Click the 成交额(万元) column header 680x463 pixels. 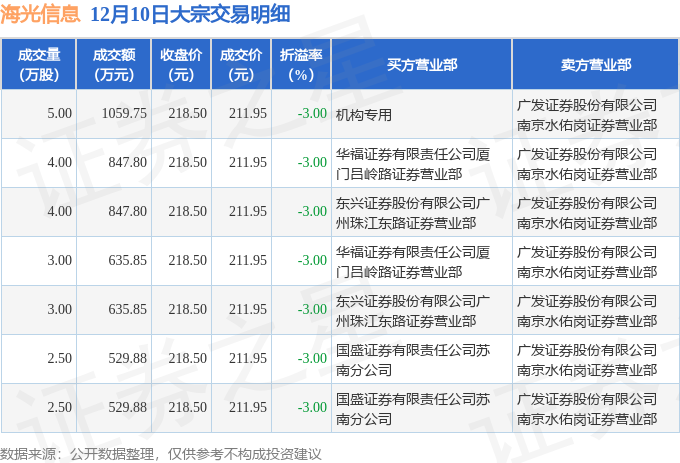point(114,65)
